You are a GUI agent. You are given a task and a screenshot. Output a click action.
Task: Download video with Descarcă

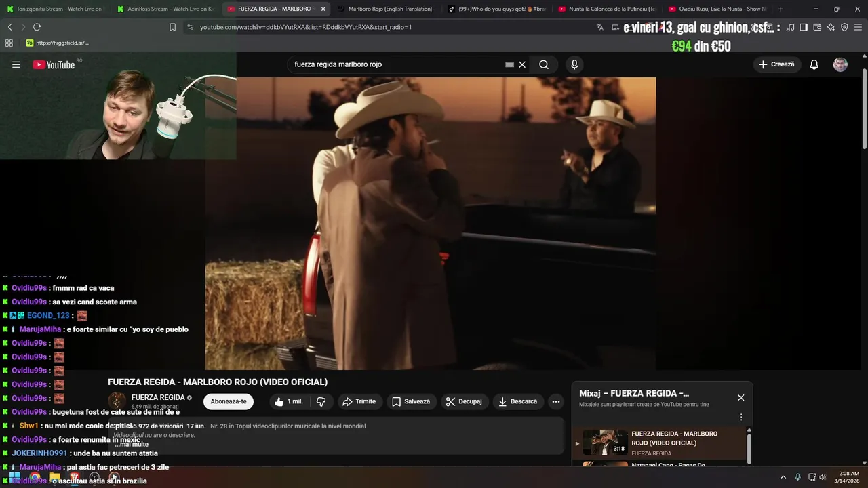[x=518, y=401]
